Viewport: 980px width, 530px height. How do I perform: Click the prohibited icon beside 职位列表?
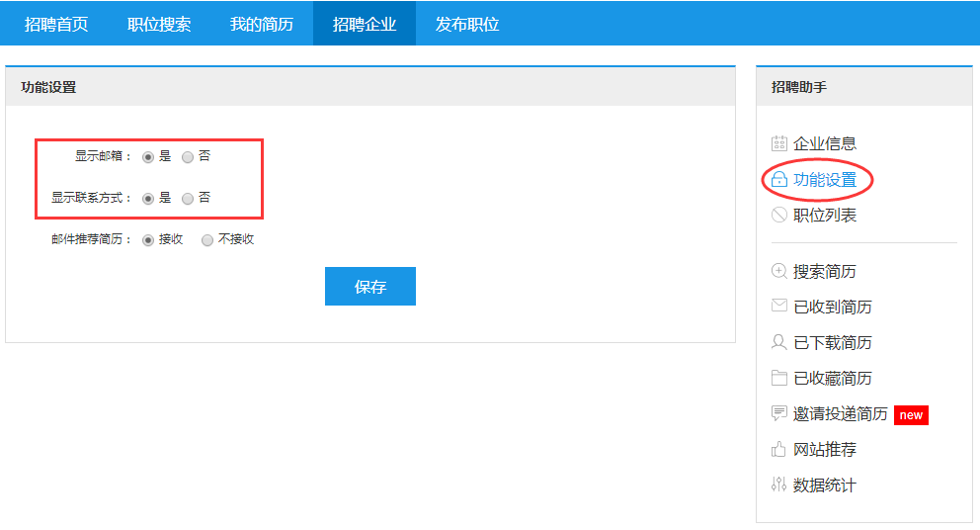click(778, 215)
